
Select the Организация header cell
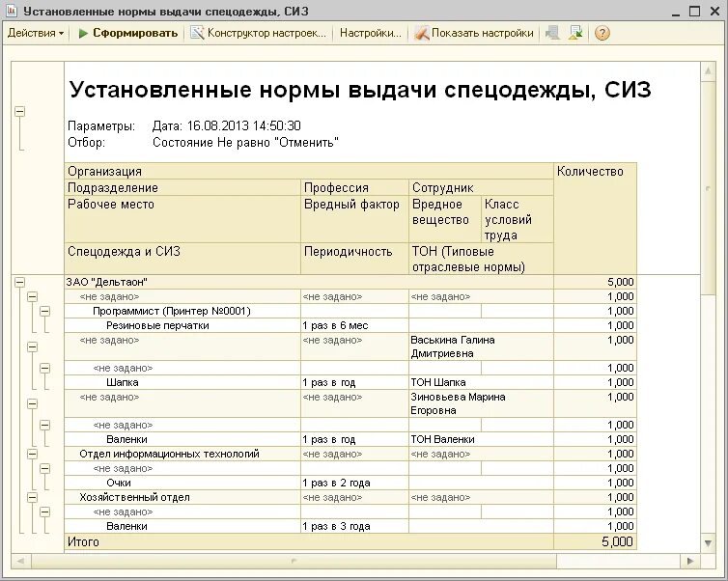click(309, 171)
